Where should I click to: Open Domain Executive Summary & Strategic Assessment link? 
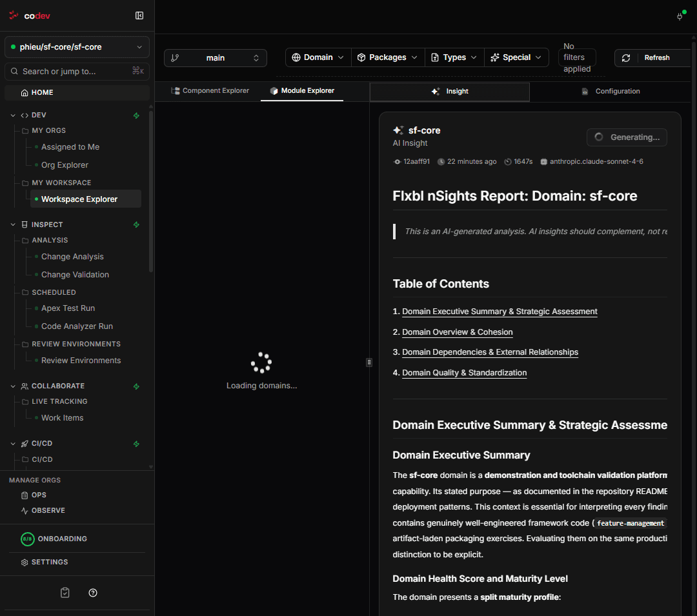coord(500,312)
